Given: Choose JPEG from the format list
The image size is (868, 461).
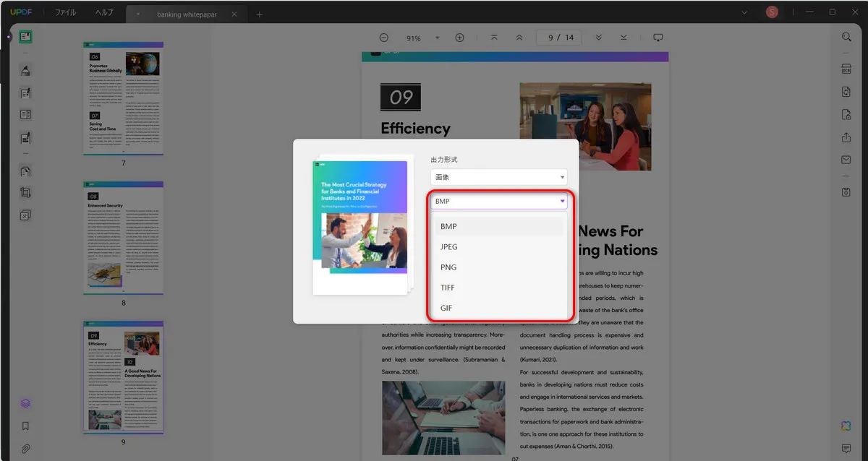Looking at the screenshot, I should (498, 247).
